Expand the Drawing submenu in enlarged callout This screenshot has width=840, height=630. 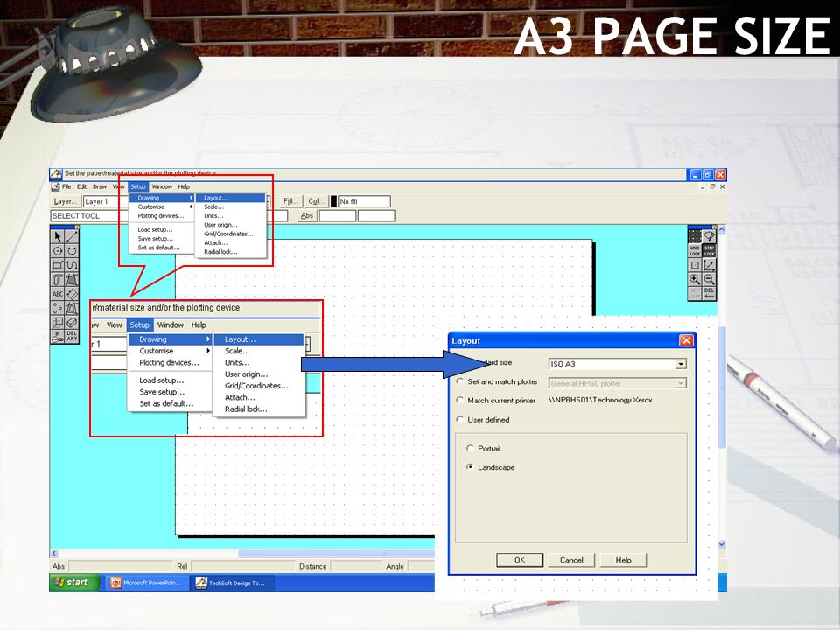click(171, 339)
